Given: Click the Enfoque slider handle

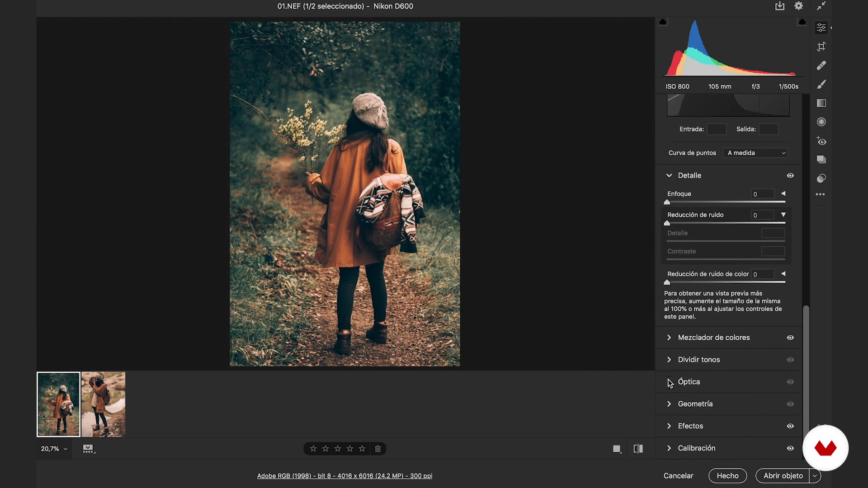Looking at the screenshot, I should tap(667, 202).
